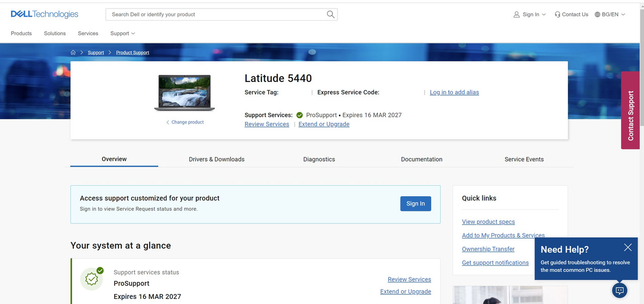Click the Need Help? heading
Screen dimensions: 644x304
click(x=565, y=250)
